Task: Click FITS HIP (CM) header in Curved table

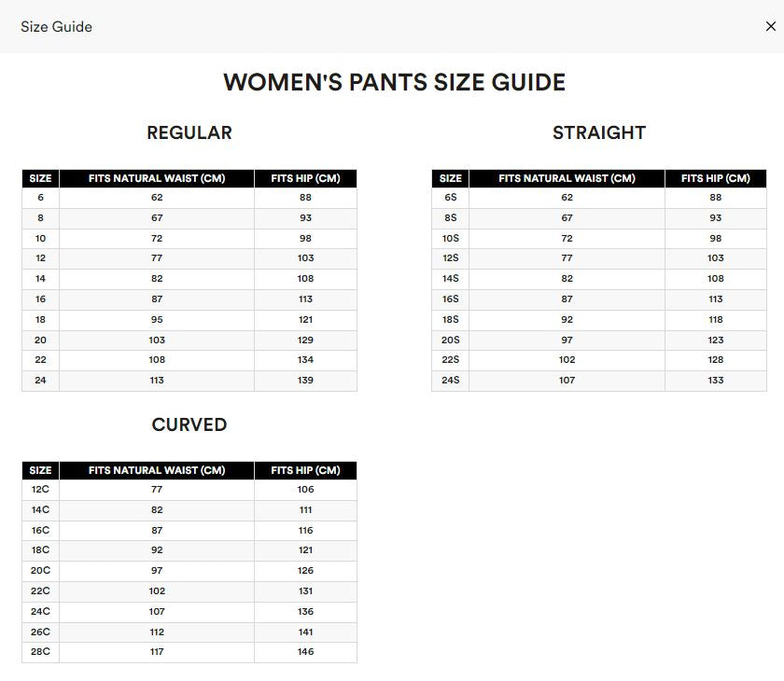Action: pyautogui.click(x=304, y=470)
